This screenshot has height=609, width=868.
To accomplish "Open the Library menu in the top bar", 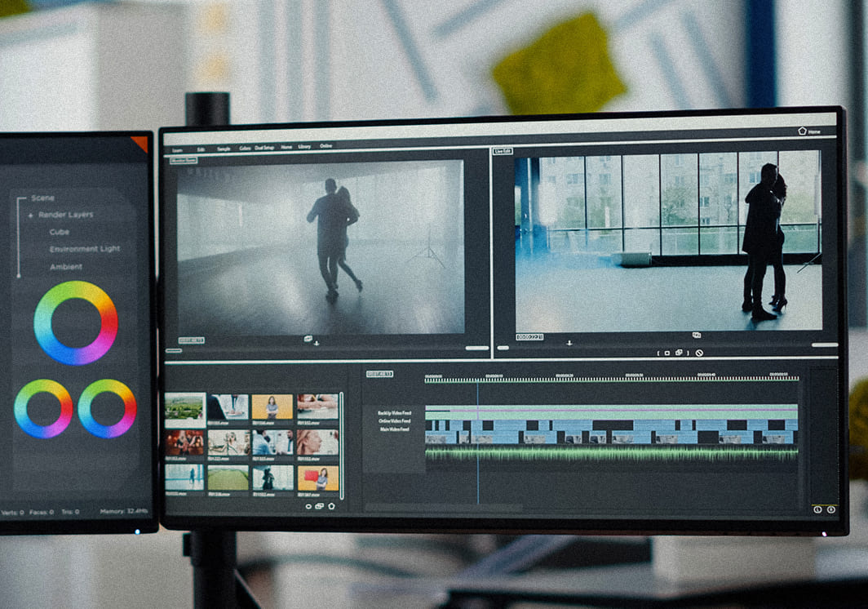I will point(304,147).
